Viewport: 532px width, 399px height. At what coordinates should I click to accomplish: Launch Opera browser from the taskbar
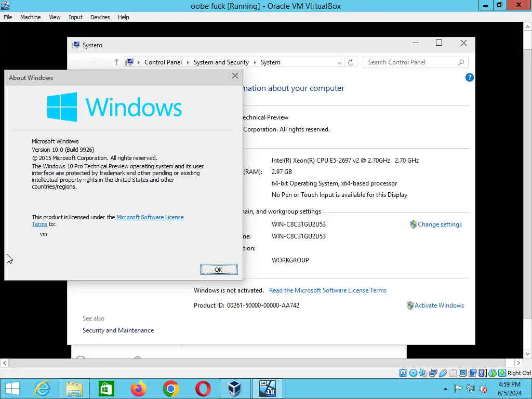(203, 389)
